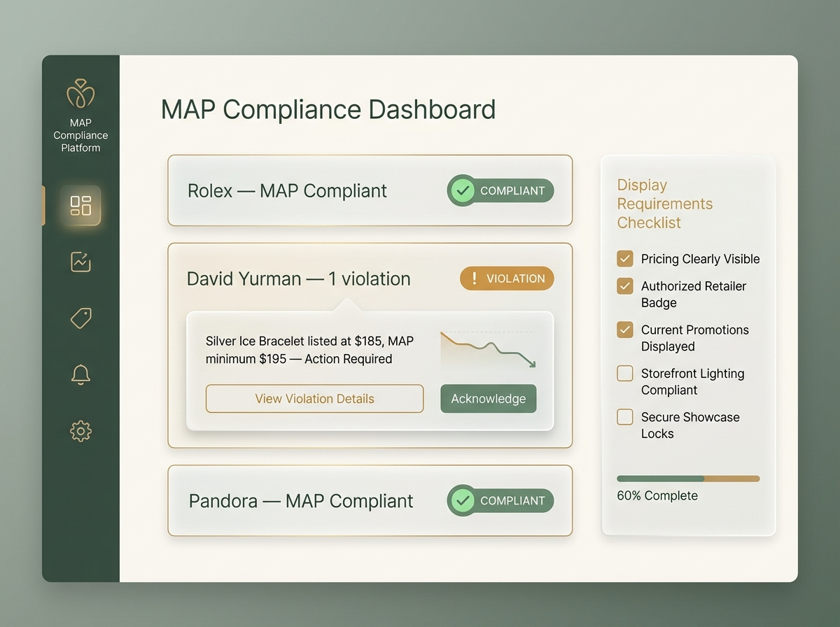Uncheck Pricing Clearly Visible
Screen dimensions: 840x627
pyautogui.click(x=625, y=259)
